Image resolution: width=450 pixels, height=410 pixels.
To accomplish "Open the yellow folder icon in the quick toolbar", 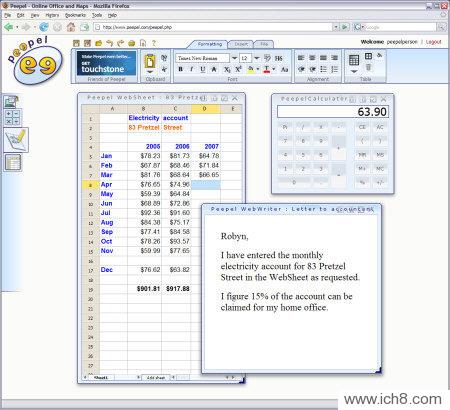I will coord(98,43).
